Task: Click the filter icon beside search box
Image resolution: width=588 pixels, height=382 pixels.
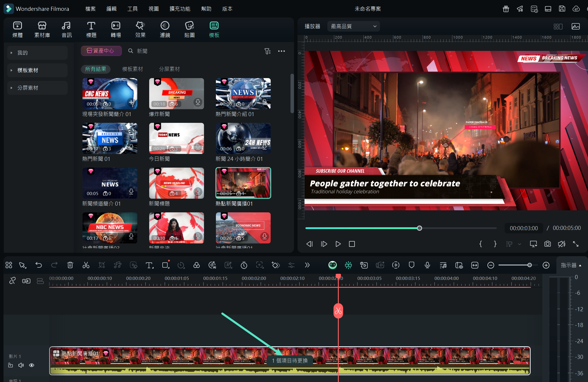Action: (x=267, y=51)
